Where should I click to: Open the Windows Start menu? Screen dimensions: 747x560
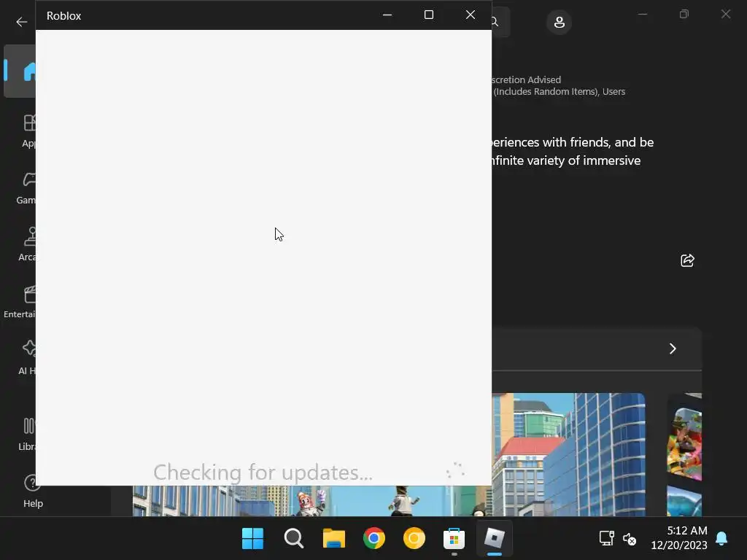point(252,539)
